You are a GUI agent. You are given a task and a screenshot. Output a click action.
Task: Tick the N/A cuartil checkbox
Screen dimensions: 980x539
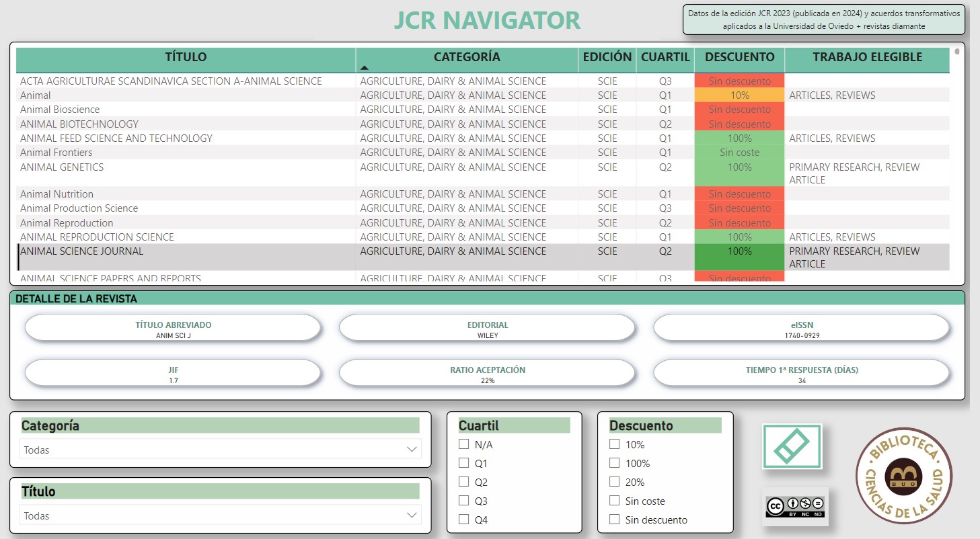(x=463, y=444)
